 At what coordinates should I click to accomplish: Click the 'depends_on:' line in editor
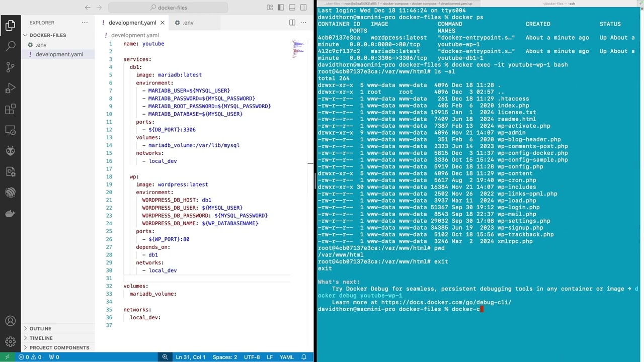pyautogui.click(x=153, y=247)
